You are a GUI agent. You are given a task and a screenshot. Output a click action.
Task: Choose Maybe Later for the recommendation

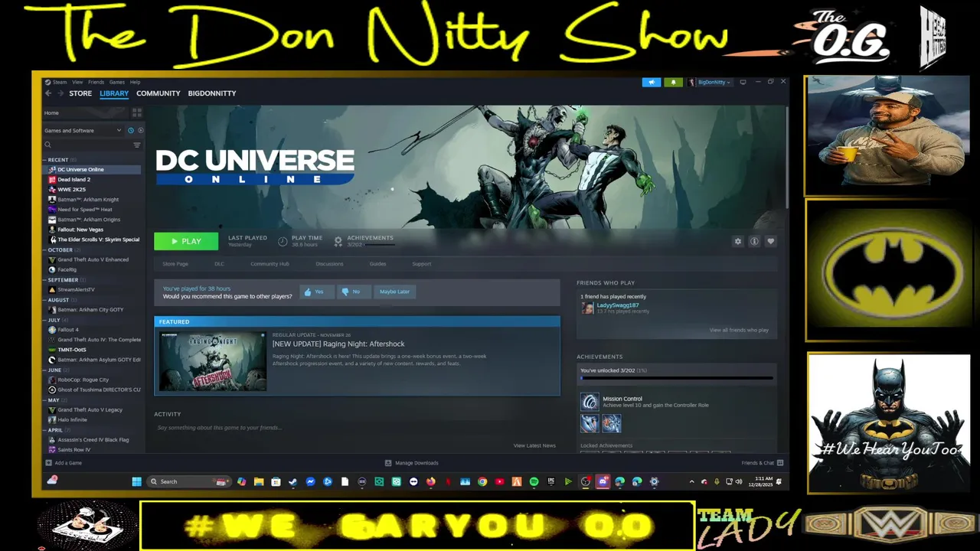(394, 292)
